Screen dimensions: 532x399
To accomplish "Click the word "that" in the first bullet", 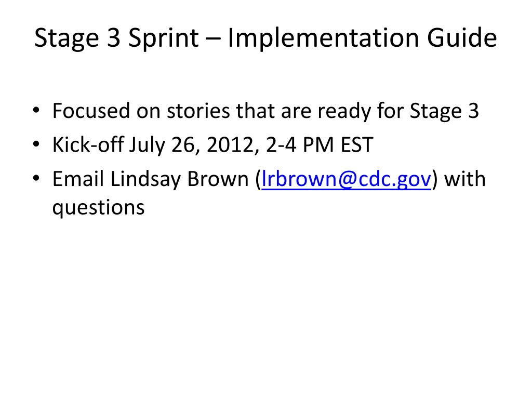I will (253, 111).
